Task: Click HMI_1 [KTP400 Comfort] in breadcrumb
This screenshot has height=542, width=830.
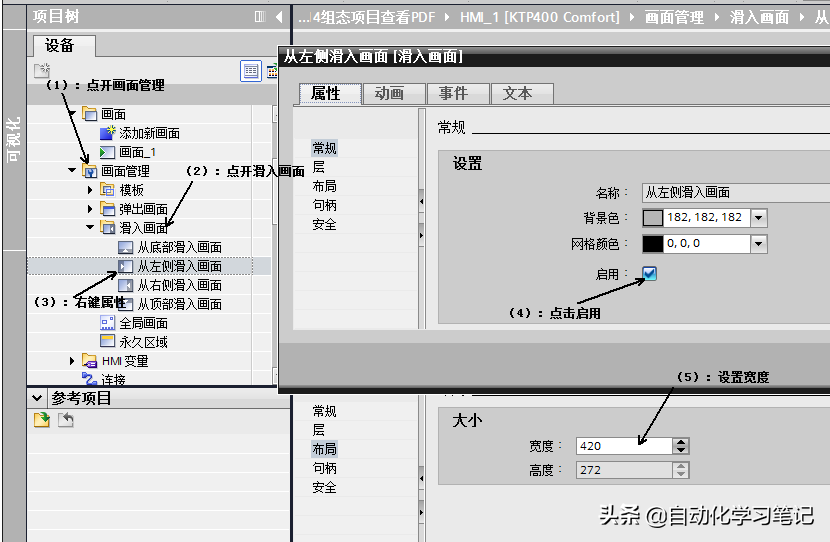Action: 539,17
